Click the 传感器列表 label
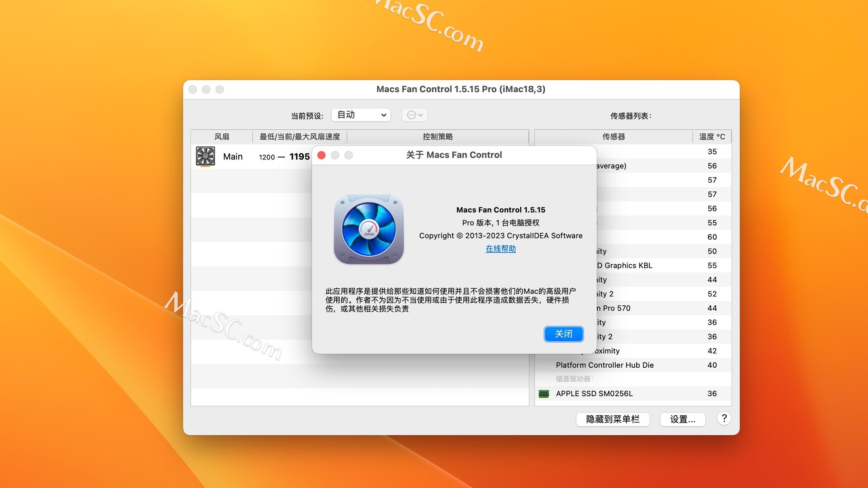The image size is (868, 488). click(631, 116)
